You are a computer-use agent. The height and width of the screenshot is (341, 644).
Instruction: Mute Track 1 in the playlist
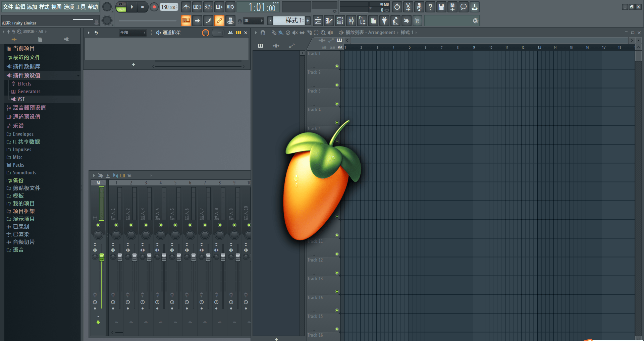(x=337, y=66)
